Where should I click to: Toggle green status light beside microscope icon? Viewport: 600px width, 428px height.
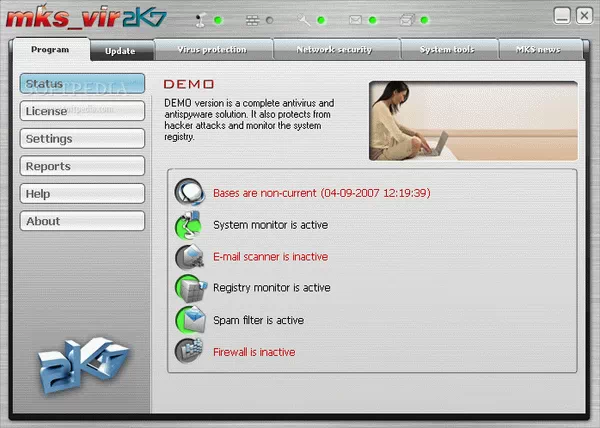pyautogui.click(x=218, y=20)
